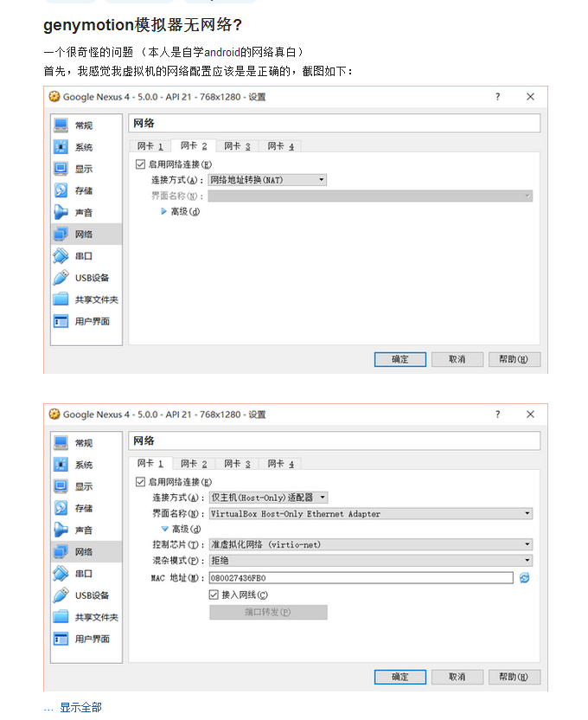Toggle 接入网线 checkbox
This screenshot has height=720, width=588.
pos(214,595)
